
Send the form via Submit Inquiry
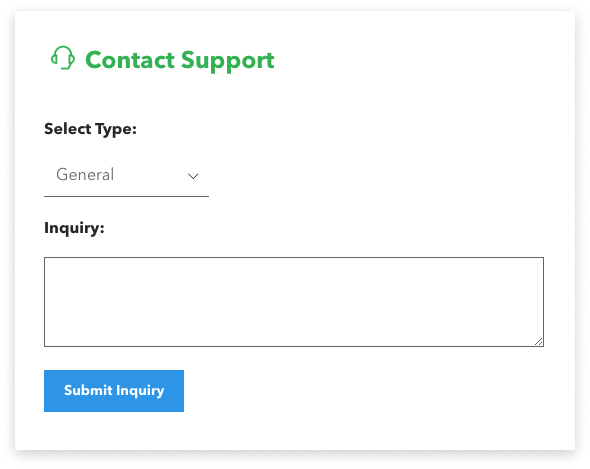114,391
